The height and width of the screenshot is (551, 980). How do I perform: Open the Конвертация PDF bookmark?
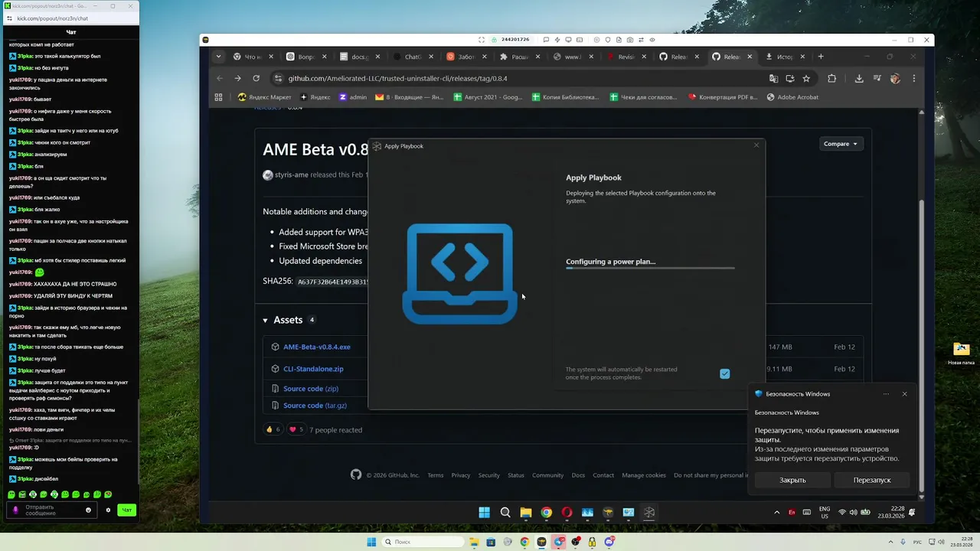[x=722, y=97]
